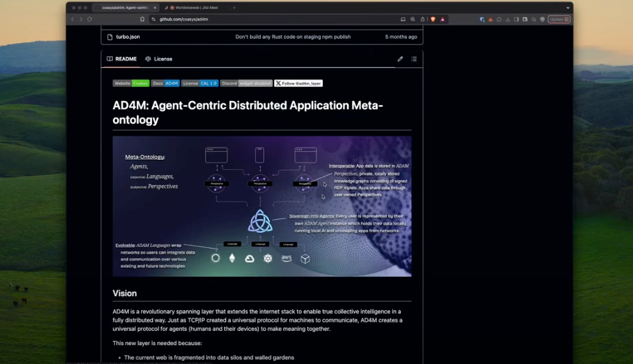The height and width of the screenshot is (364, 633).
Task: Click the License CAL 1.0 badge
Action: click(200, 83)
